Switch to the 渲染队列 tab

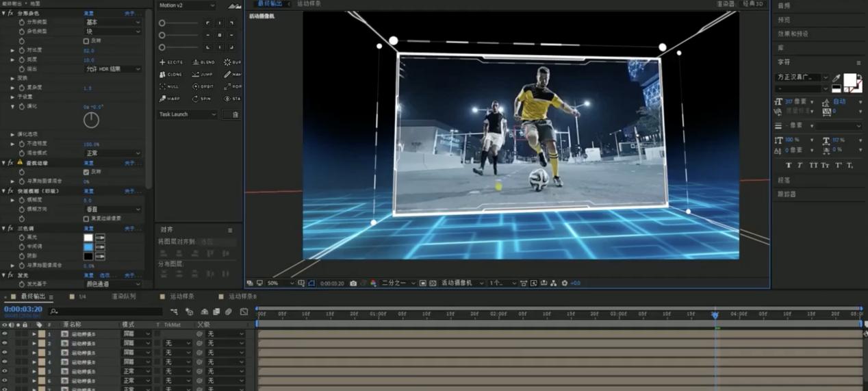pos(123,297)
